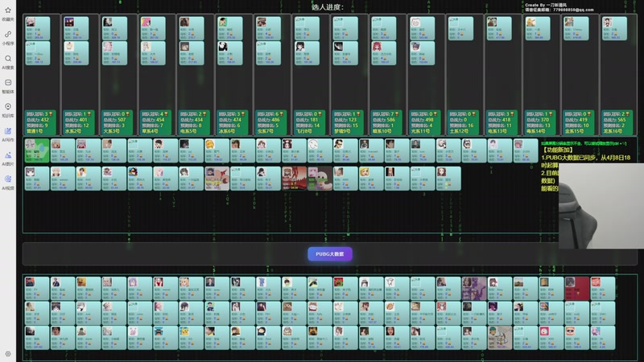Click the 暗系10号 team name
This screenshot has width=644, height=362.
coord(382,131)
